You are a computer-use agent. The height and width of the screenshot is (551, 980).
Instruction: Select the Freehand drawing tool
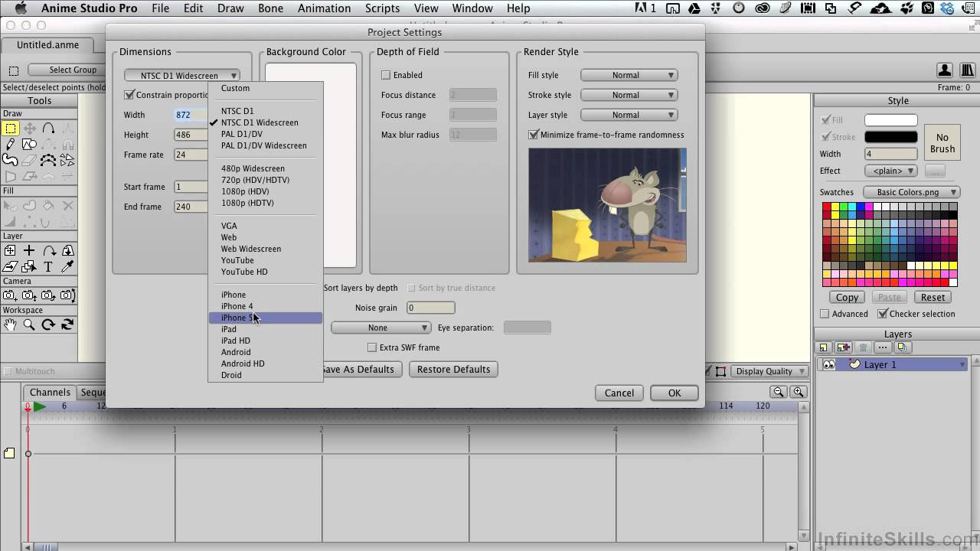[10, 159]
